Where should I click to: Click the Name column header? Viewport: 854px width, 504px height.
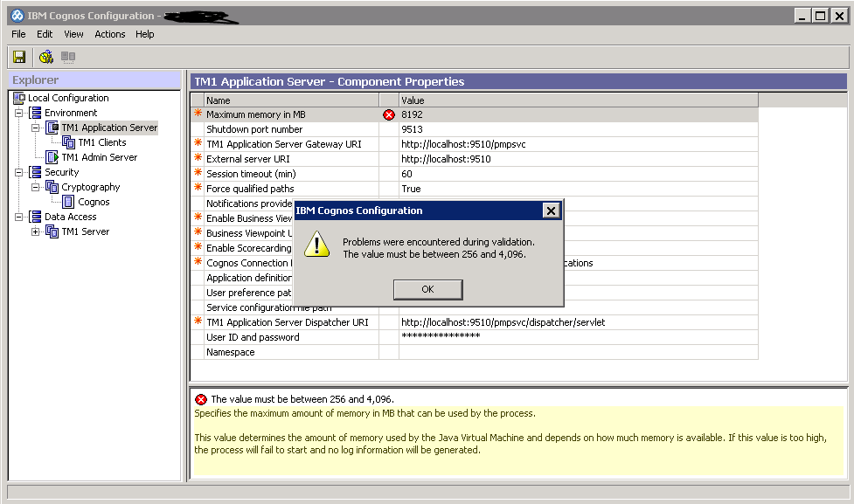pos(291,100)
